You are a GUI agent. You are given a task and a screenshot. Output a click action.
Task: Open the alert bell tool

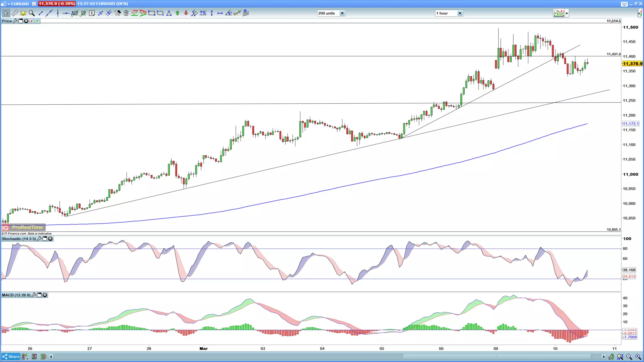(x=23, y=13)
